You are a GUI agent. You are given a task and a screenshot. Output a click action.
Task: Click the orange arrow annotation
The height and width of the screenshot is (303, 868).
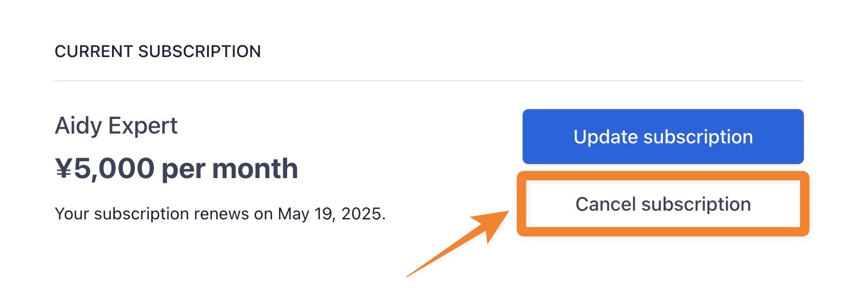(458, 244)
